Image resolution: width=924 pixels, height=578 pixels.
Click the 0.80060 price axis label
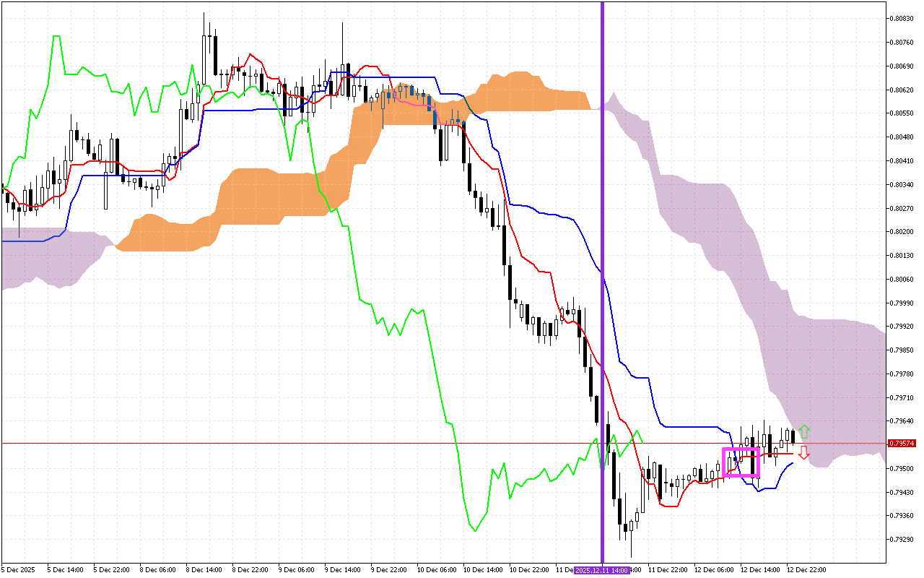click(x=902, y=279)
